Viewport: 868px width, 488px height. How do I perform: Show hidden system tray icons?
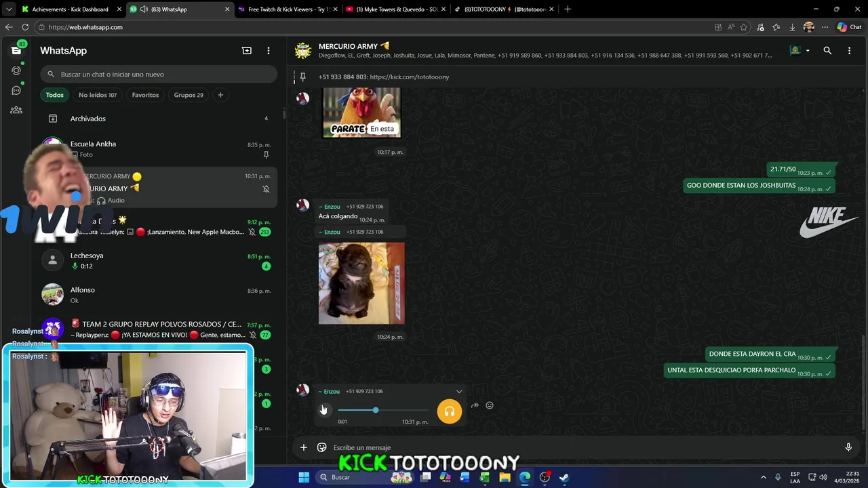[763, 477]
